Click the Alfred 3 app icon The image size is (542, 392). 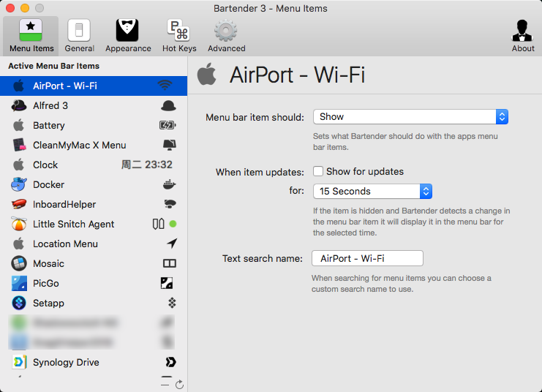pos(19,105)
